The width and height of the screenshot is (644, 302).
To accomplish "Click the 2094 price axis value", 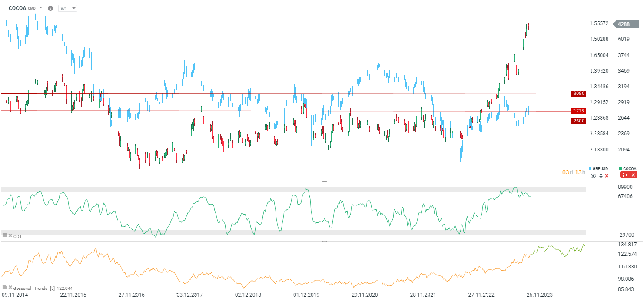I will point(624,150).
